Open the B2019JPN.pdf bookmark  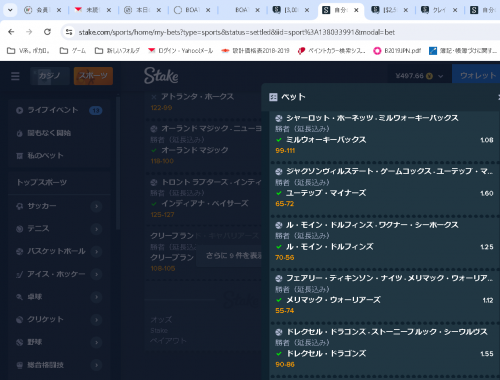397,51
